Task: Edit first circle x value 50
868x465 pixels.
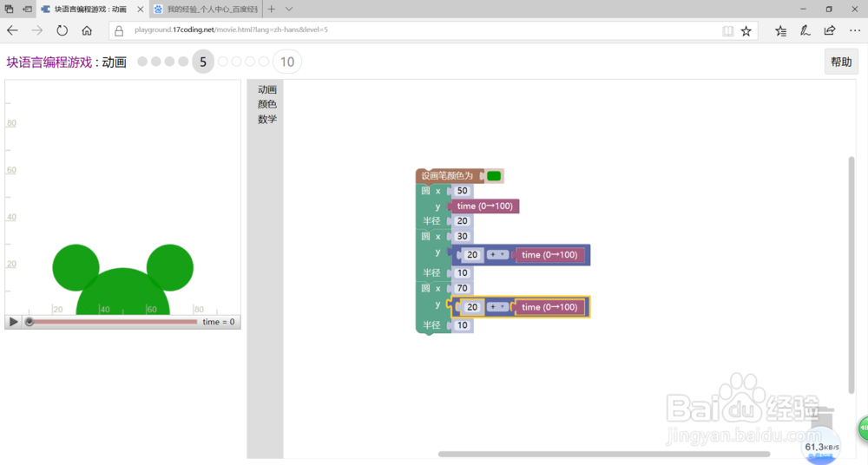Action: [463, 191]
